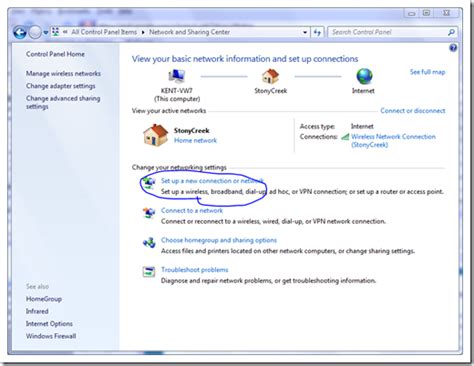Click the homegroup and sharing options icon
The width and height of the screenshot is (474, 366).
[x=149, y=242]
